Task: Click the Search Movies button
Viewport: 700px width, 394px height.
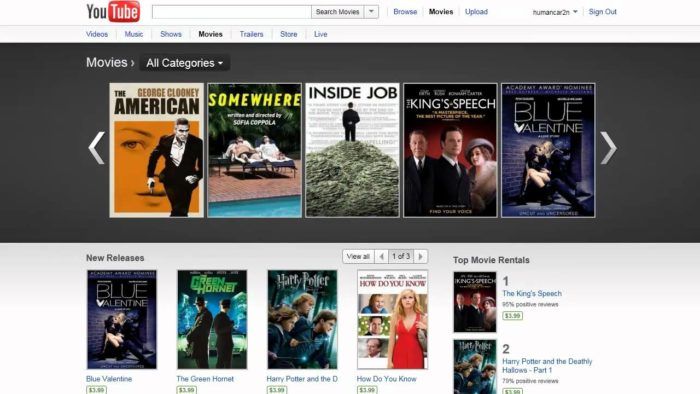Action: (x=338, y=12)
